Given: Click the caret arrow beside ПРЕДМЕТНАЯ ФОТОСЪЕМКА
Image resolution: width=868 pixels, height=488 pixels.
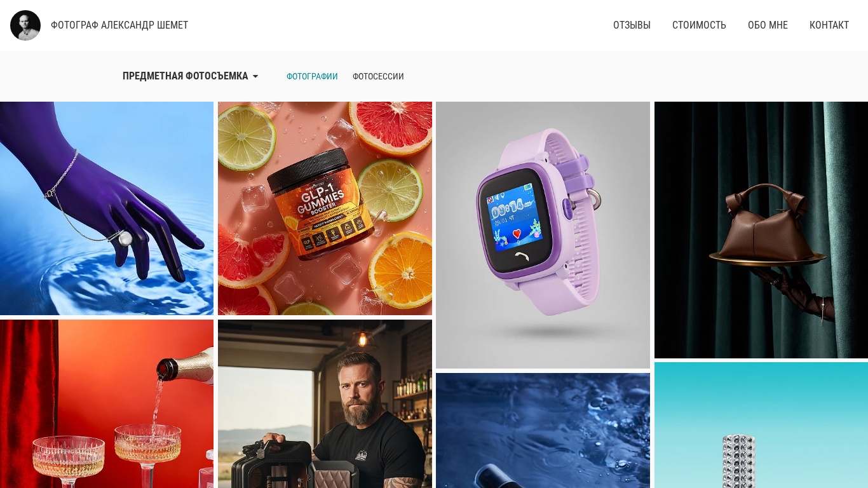Looking at the screenshot, I should 255,77.
